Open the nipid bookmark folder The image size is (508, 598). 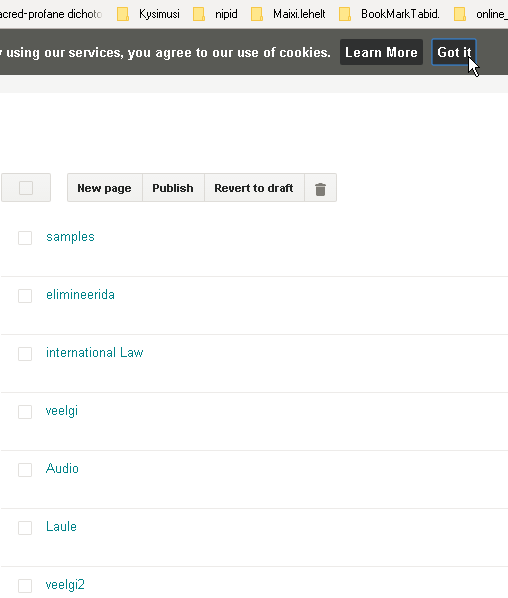215,14
